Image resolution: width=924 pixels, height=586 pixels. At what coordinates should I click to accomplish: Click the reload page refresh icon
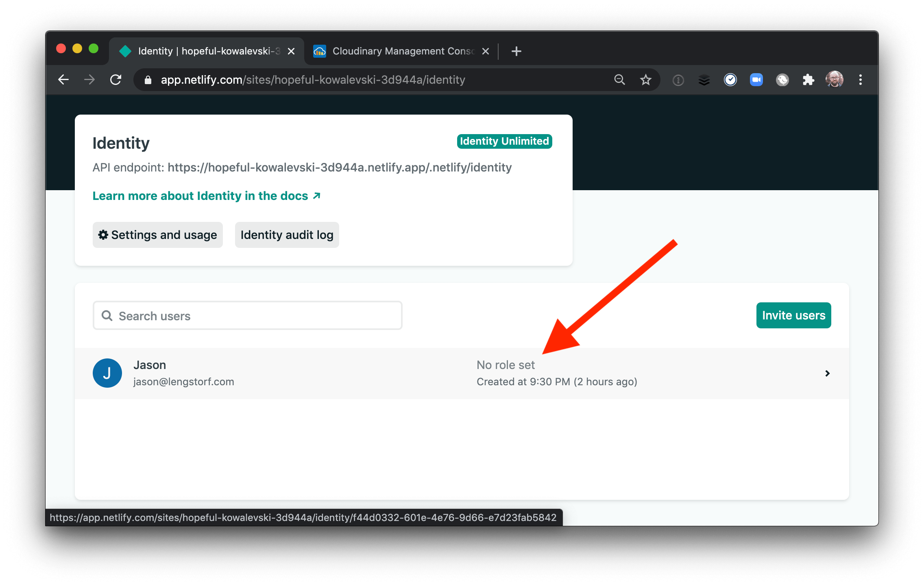click(116, 79)
